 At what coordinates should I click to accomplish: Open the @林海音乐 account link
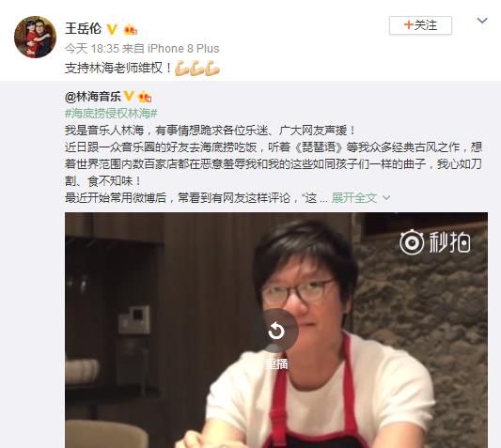(x=93, y=96)
